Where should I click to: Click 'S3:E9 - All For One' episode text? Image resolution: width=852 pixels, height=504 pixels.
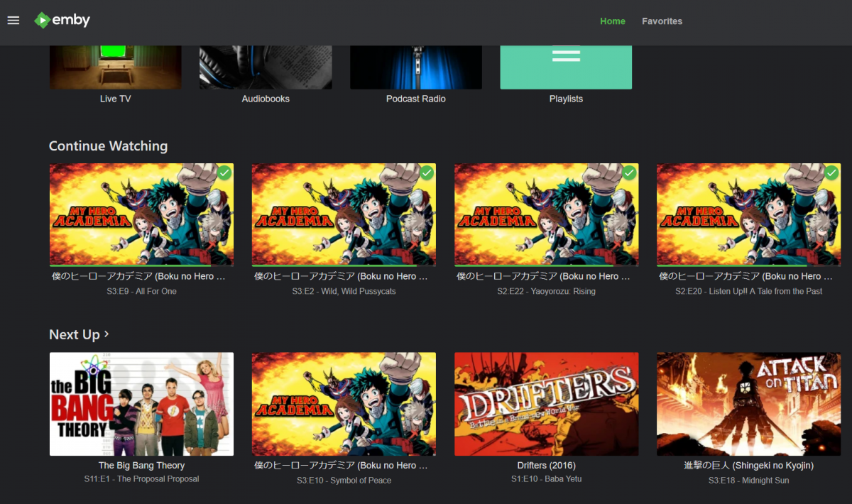(x=141, y=292)
